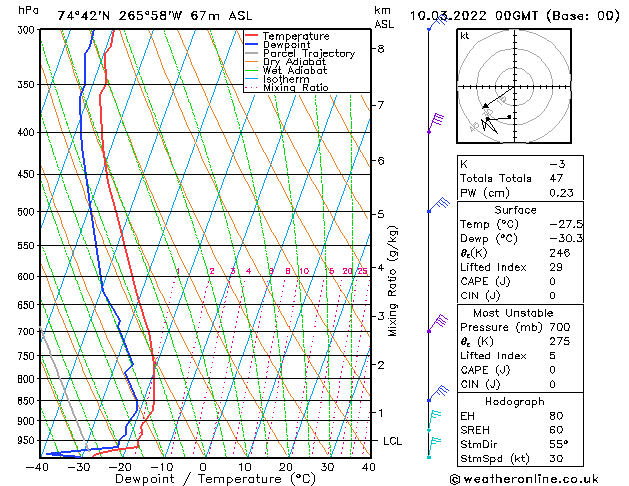629x486 pixels.
Task: Click the date '10.03.2022 00GMT' header
Action: click(x=473, y=16)
